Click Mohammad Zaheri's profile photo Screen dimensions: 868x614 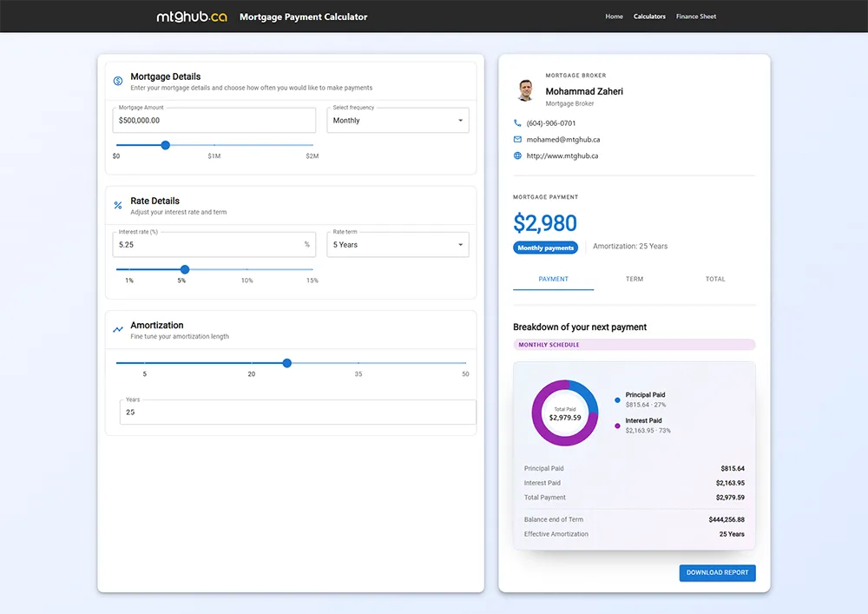tap(525, 90)
